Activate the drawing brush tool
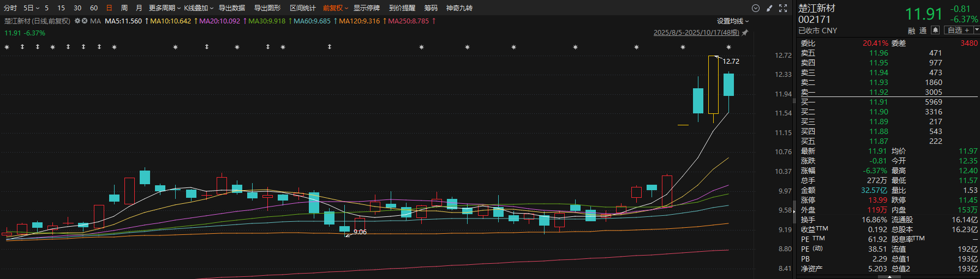The width and height of the screenshot is (980, 279). click(x=769, y=8)
